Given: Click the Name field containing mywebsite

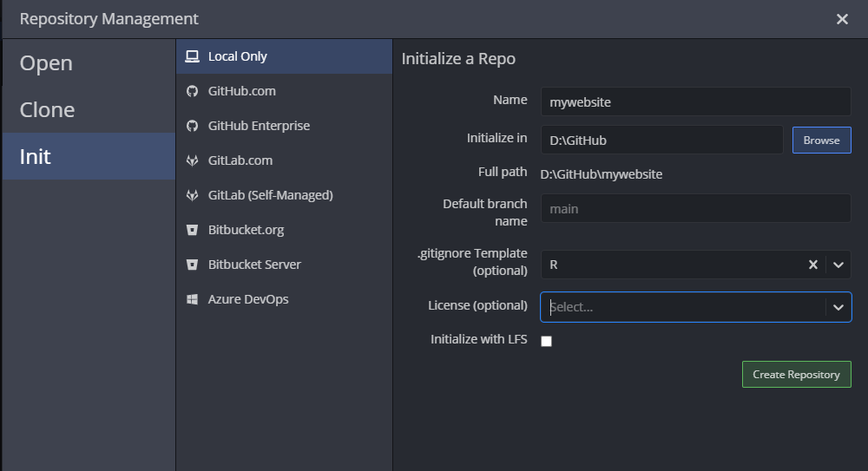Looking at the screenshot, I should 696,101.
